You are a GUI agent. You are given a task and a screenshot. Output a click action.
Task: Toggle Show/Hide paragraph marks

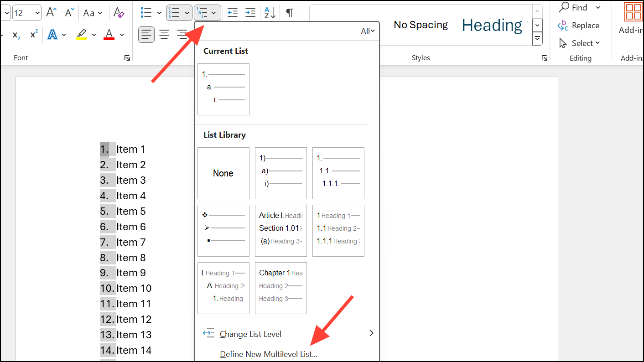[x=290, y=13]
